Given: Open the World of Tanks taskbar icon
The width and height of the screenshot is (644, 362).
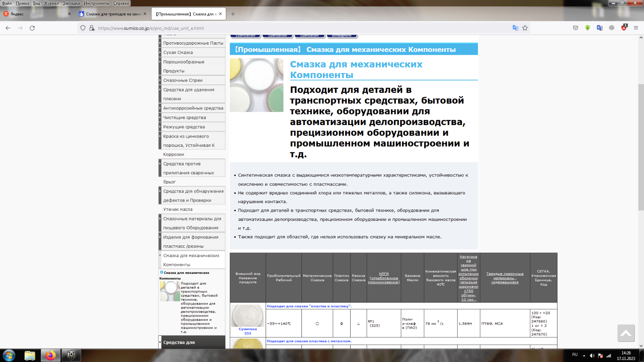Looking at the screenshot, I should click(x=71, y=356).
